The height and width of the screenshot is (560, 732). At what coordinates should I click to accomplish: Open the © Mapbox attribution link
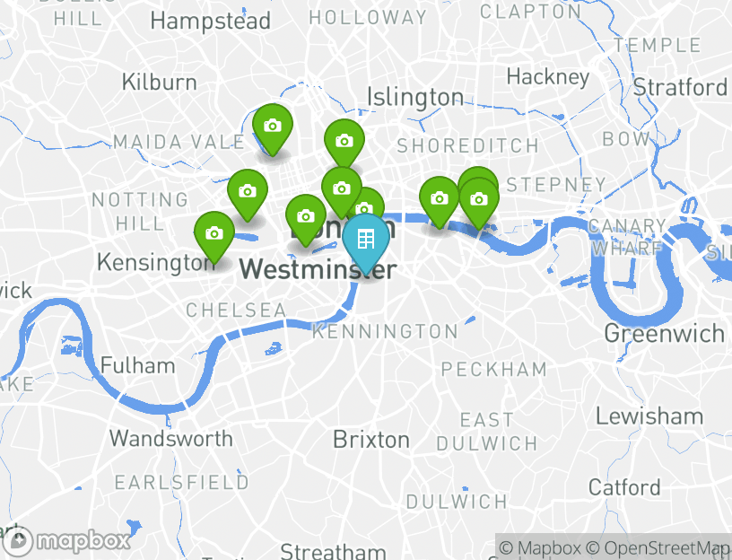click(x=540, y=547)
